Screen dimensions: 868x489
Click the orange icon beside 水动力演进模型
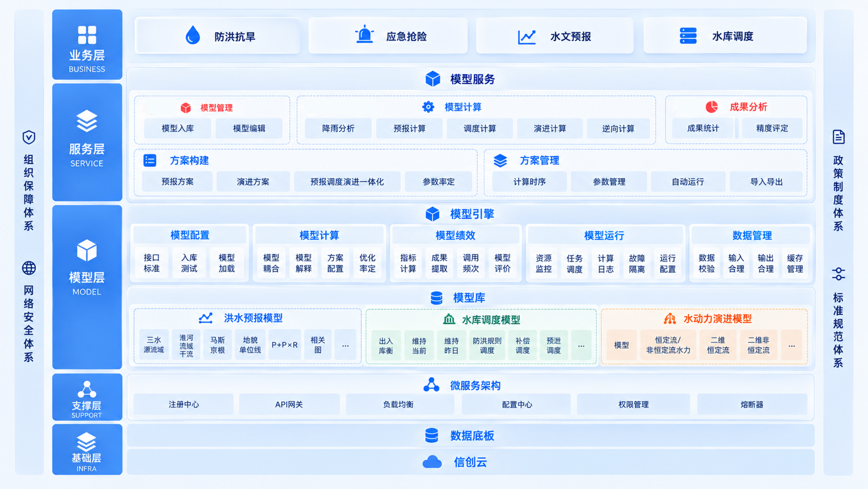coord(670,318)
